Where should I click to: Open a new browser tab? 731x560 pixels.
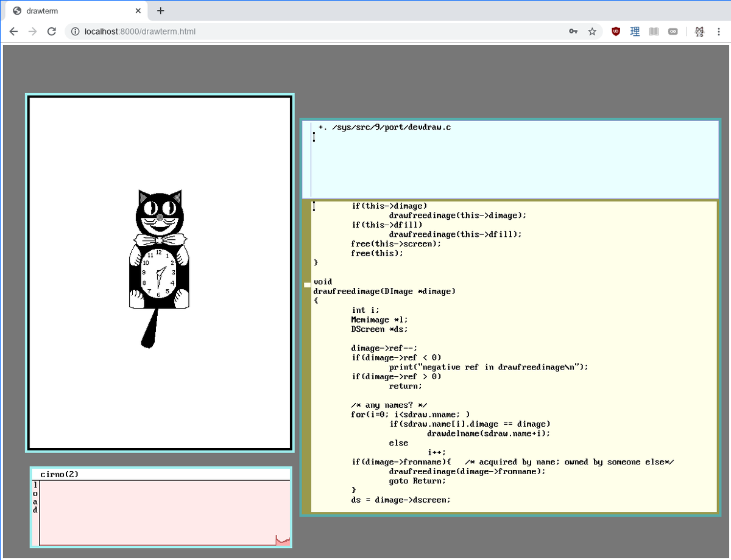pyautogui.click(x=161, y=10)
